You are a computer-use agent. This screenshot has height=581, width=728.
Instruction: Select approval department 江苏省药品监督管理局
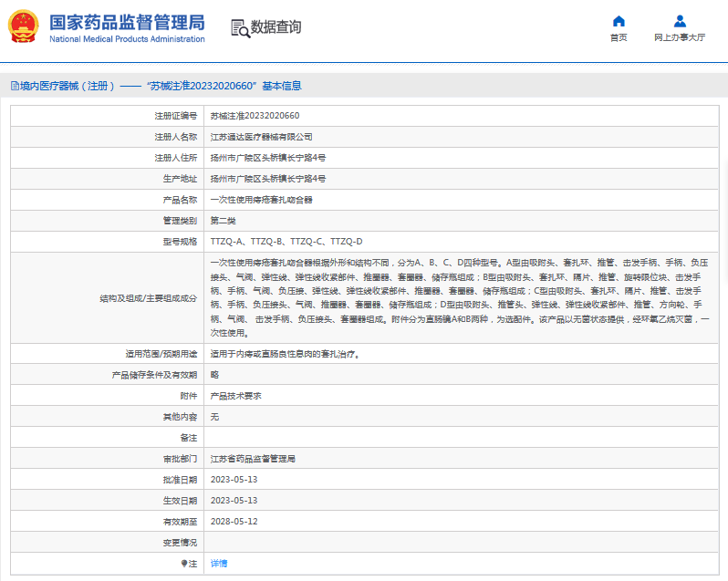(x=253, y=459)
